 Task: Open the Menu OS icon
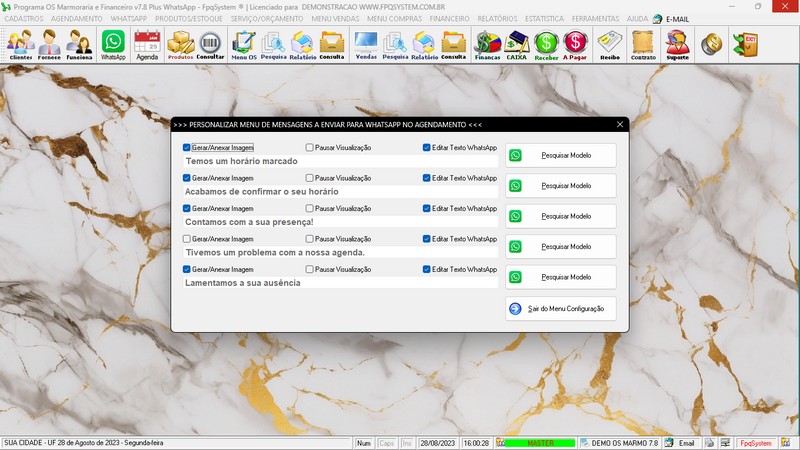click(x=244, y=45)
